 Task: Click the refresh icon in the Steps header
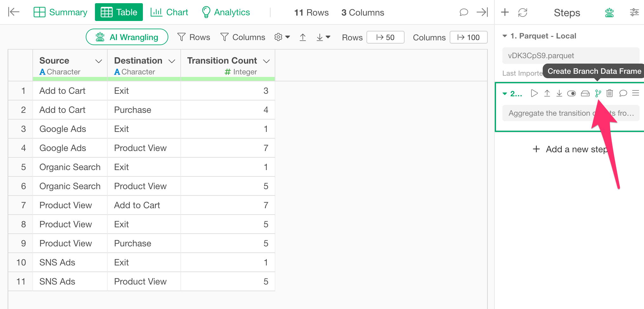click(x=522, y=13)
